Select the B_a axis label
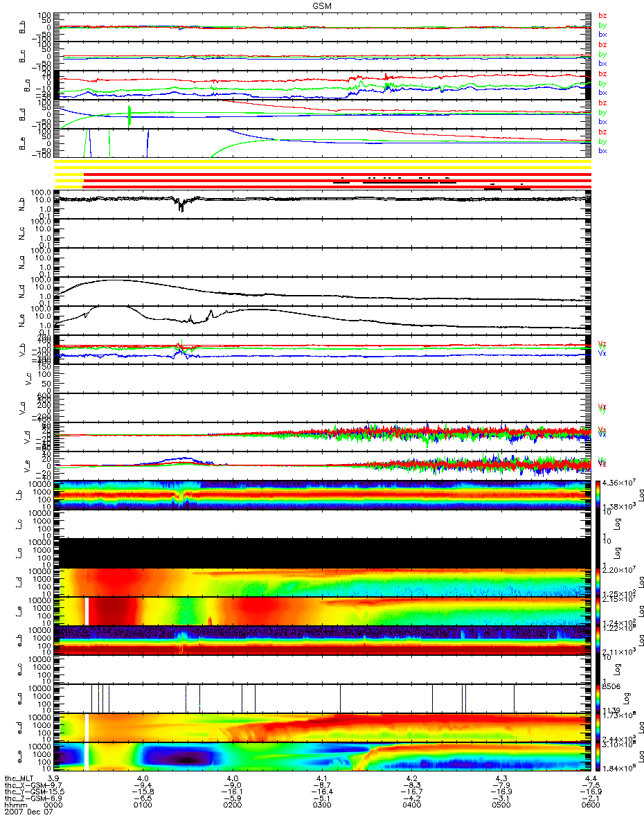Image resolution: width=644 pixels, height=831 pixels. [x=28, y=85]
